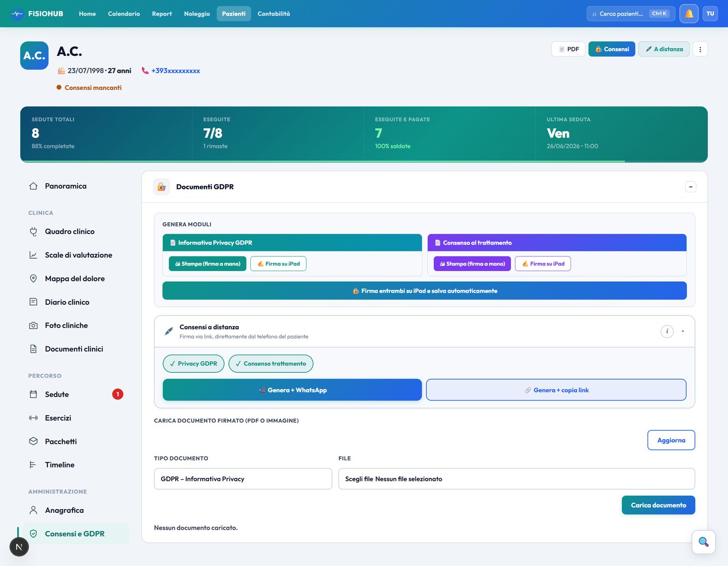Click Firma su iPad under Consenso al trattamento

coord(543,264)
